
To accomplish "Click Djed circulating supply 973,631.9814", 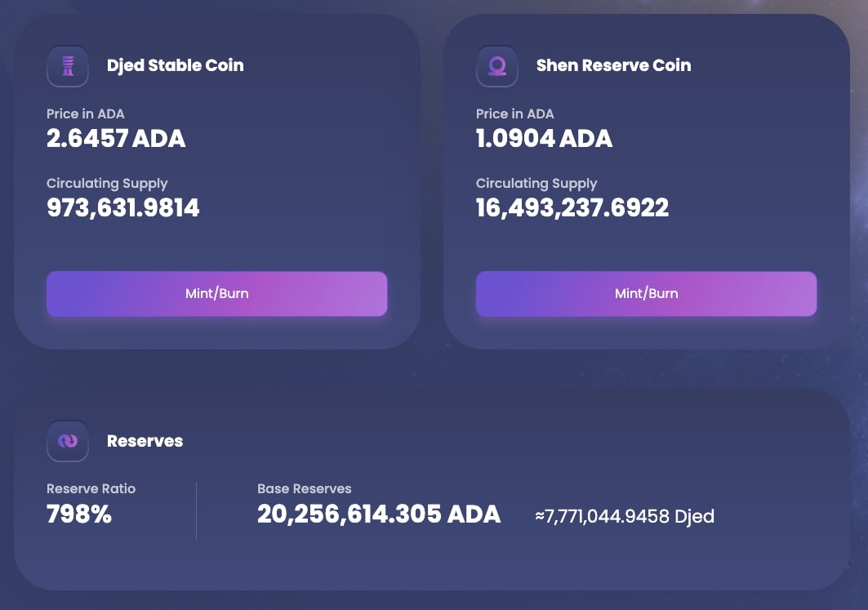I will (122, 208).
